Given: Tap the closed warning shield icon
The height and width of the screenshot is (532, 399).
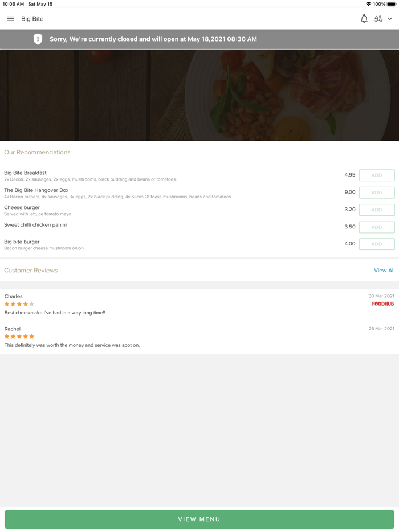Looking at the screenshot, I should coord(38,39).
